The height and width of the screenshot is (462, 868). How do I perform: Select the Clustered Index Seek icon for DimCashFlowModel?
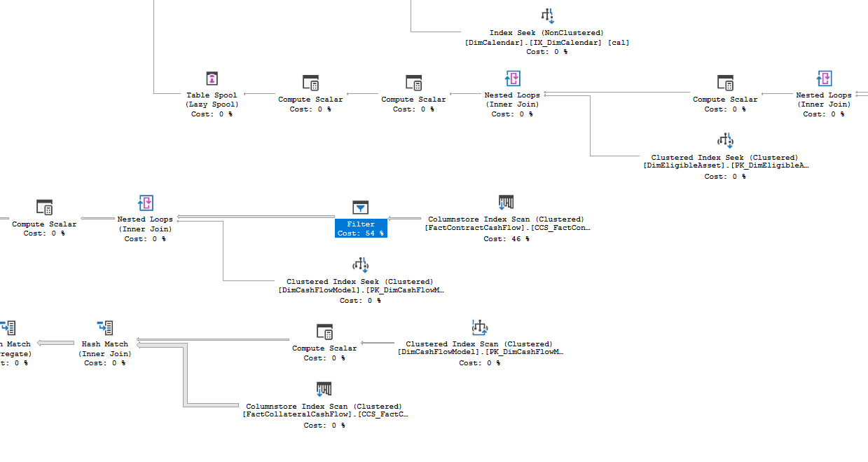[x=360, y=264]
